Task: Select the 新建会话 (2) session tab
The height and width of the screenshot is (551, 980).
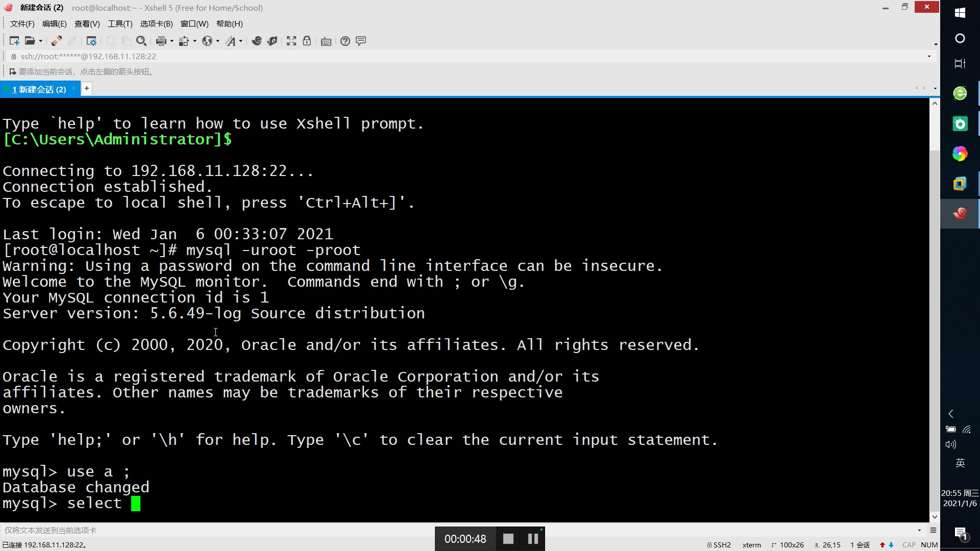Action: [x=39, y=89]
